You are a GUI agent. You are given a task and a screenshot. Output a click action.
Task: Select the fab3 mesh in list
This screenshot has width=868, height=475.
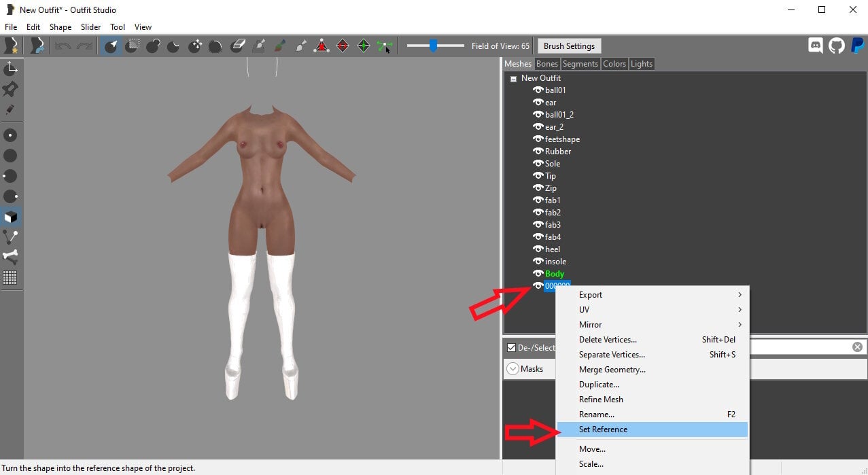553,225
